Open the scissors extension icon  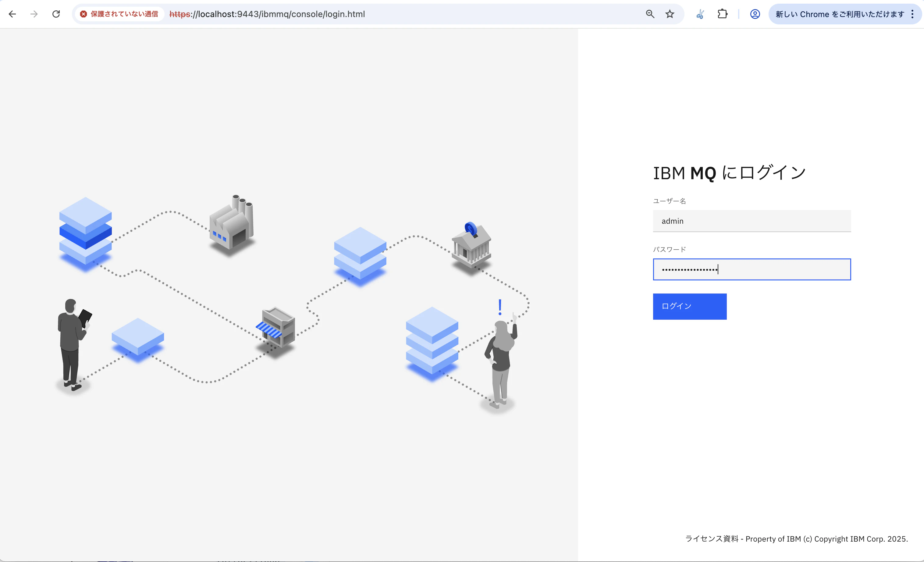click(700, 14)
